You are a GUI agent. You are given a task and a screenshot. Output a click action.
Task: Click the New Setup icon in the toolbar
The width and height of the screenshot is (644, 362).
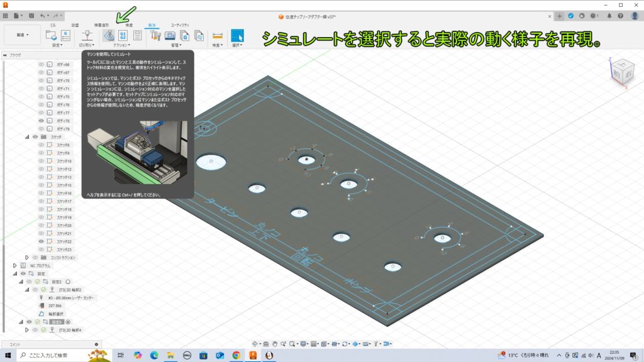51,35
